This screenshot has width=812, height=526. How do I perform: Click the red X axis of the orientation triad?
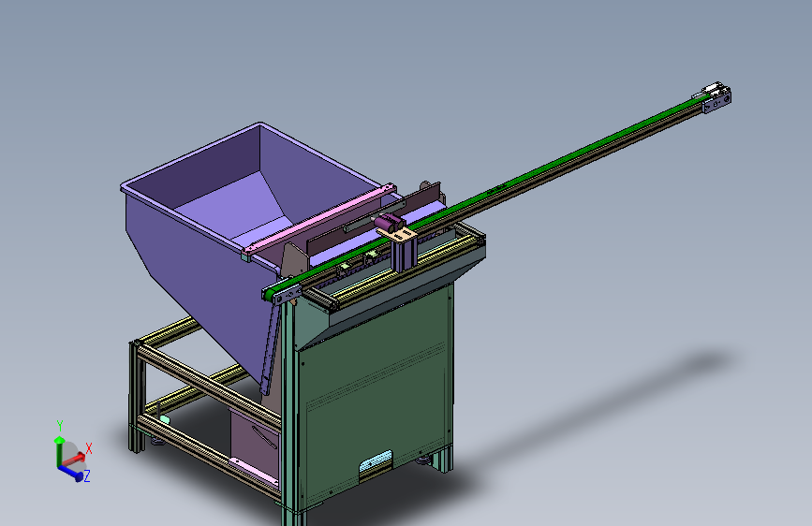pos(75,459)
